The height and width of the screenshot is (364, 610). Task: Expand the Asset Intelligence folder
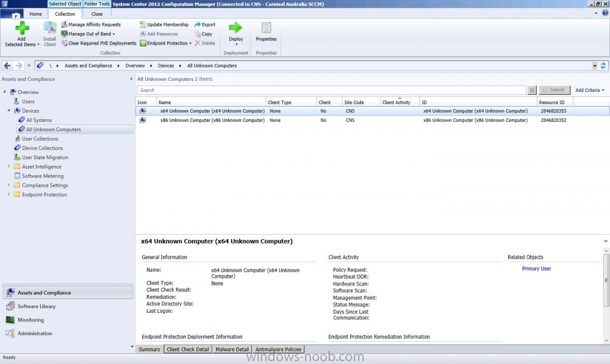pyautogui.click(x=9, y=167)
